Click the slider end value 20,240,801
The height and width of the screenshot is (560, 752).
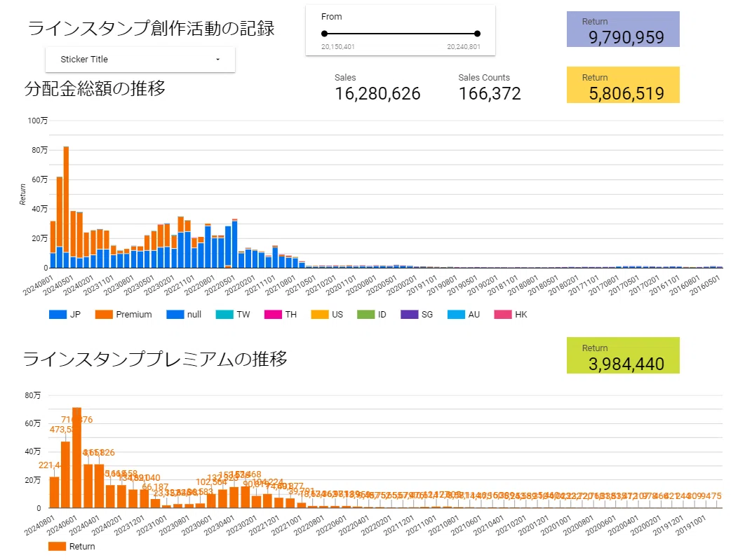(x=464, y=46)
